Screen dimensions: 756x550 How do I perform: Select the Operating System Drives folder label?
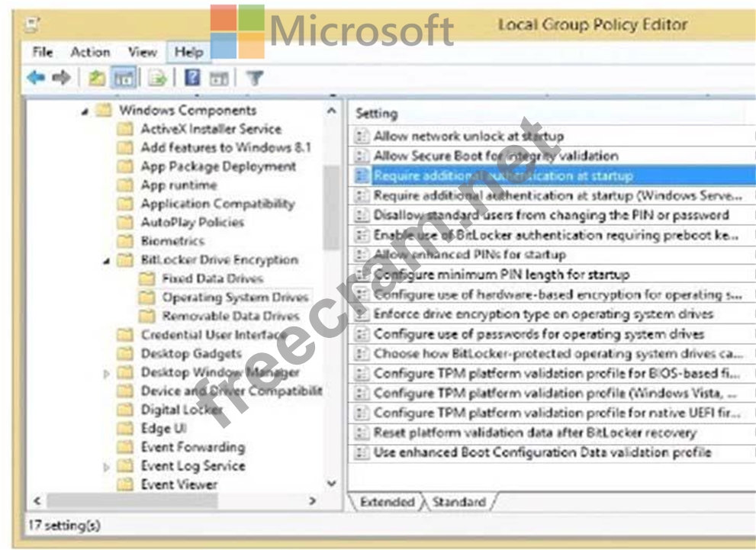tap(235, 298)
